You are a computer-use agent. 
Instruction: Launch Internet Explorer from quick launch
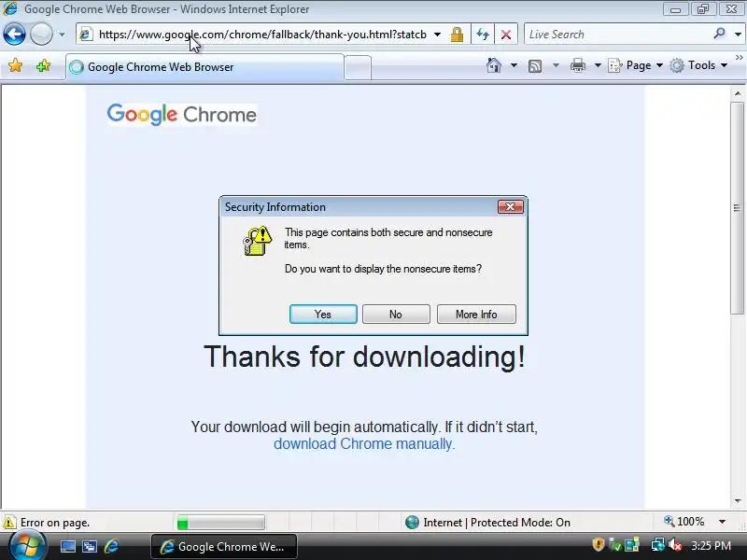pos(111,546)
